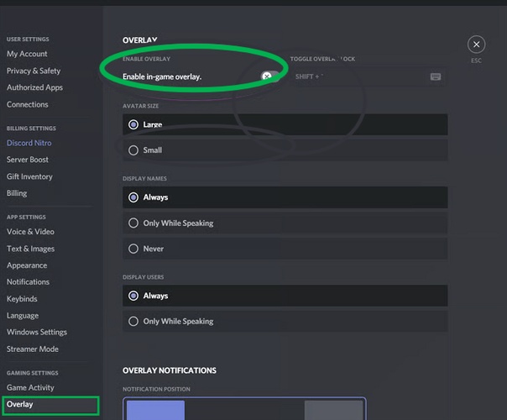
Task: Toggle the Enable in-game overlay switch
Action: [269, 76]
